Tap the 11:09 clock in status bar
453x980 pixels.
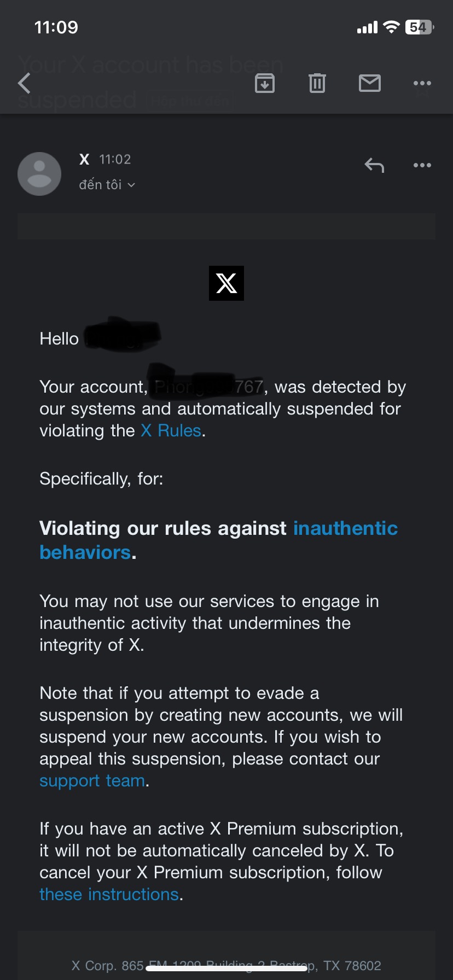[x=56, y=27]
